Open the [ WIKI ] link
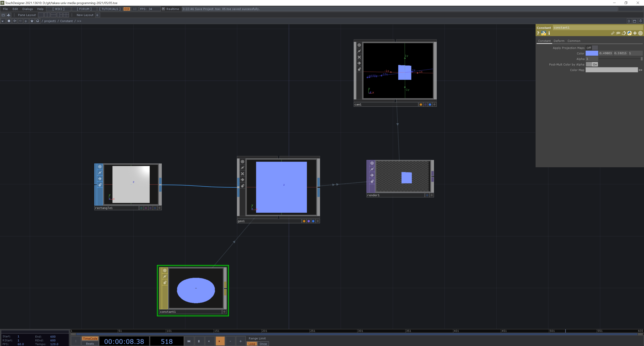 (x=58, y=9)
